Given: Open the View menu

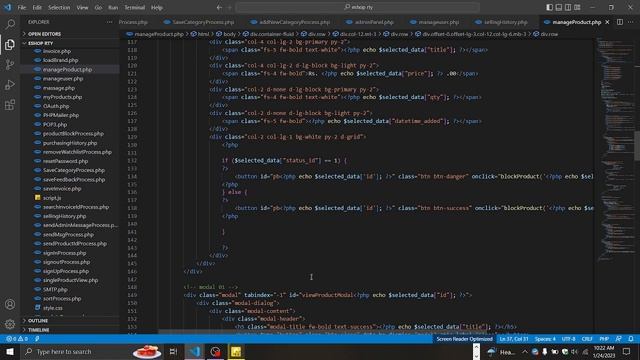Looking at the screenshot, I should [x=82, y=7].
